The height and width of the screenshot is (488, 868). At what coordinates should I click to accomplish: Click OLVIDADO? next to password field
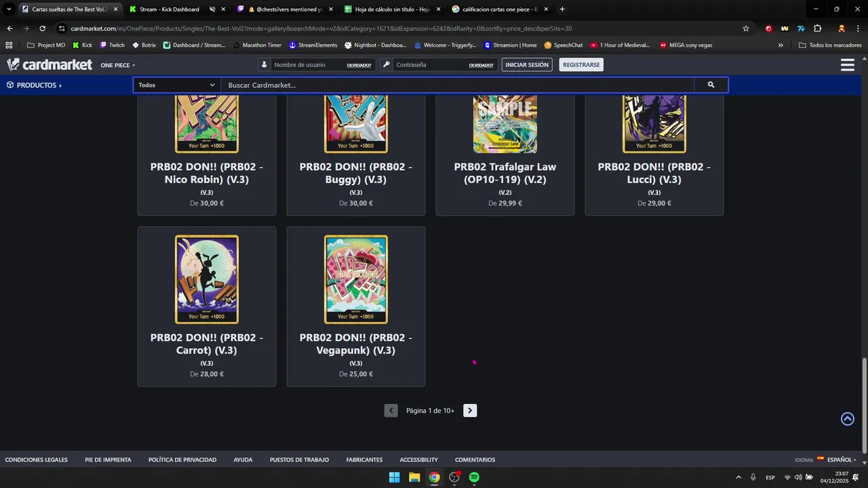481,65
